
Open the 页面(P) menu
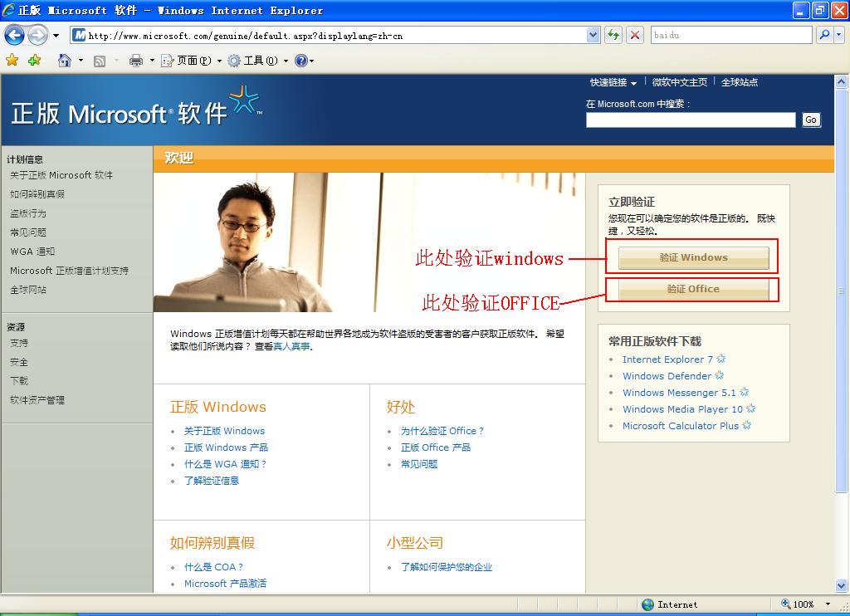click(192, 61)
